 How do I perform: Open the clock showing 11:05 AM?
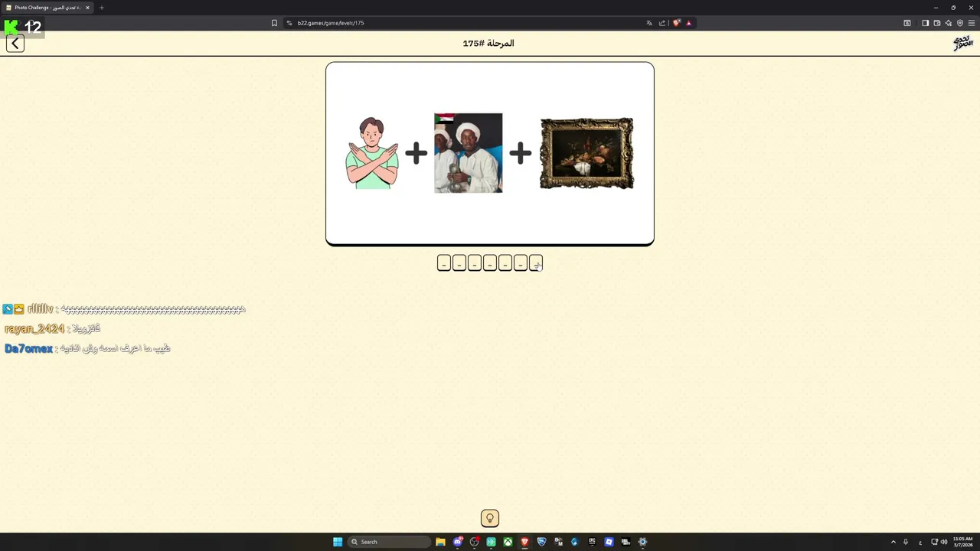click(962, 542)
